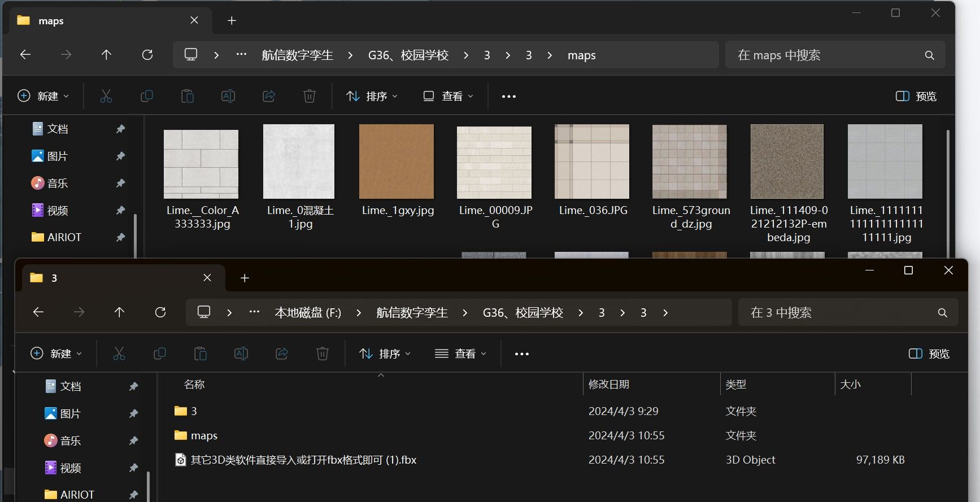This screenshot has width=980, height=502.
Task: Select the fbx file 其它3D类软件直接导入
Action: click(541, 460)
